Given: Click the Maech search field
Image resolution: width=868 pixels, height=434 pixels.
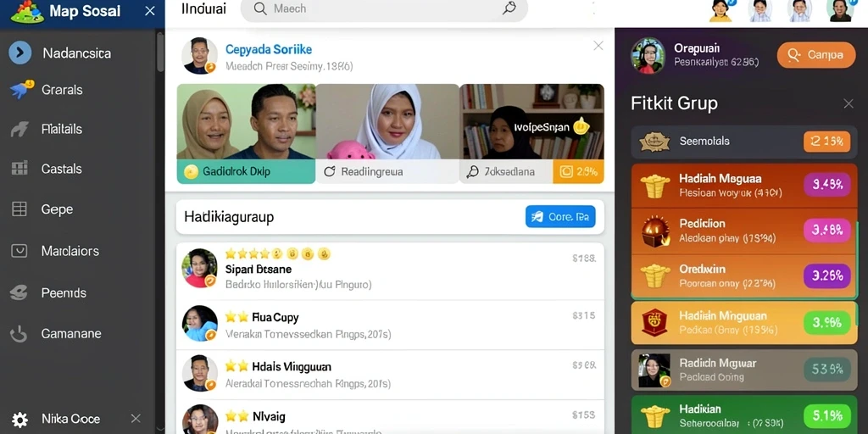Looking at the screenshot, I should coord(384,8).
